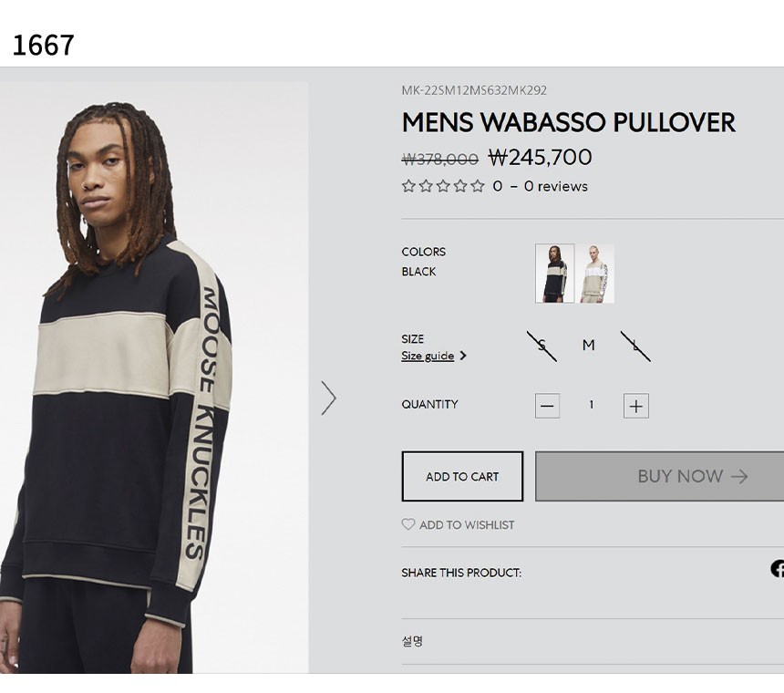The image size is (784, 693).
Task: Click the plus quantity button
Action: 636,406
